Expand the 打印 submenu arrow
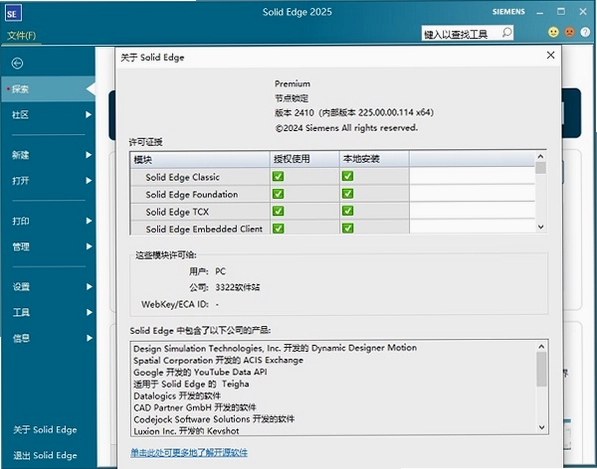This screenshot has width=597, height=469. 88,221
